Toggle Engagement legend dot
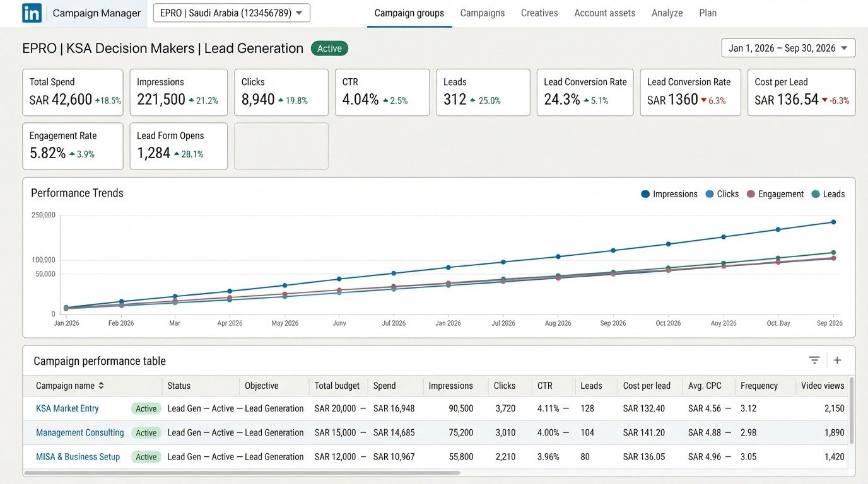Screen dimensions: 868x484 point(751,194)
